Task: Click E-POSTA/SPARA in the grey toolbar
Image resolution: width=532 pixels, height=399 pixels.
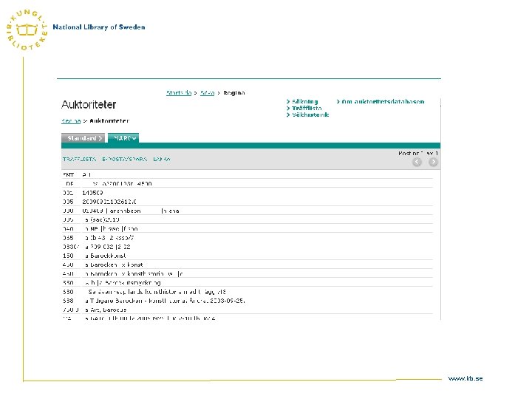Action: tap(125, 159)
